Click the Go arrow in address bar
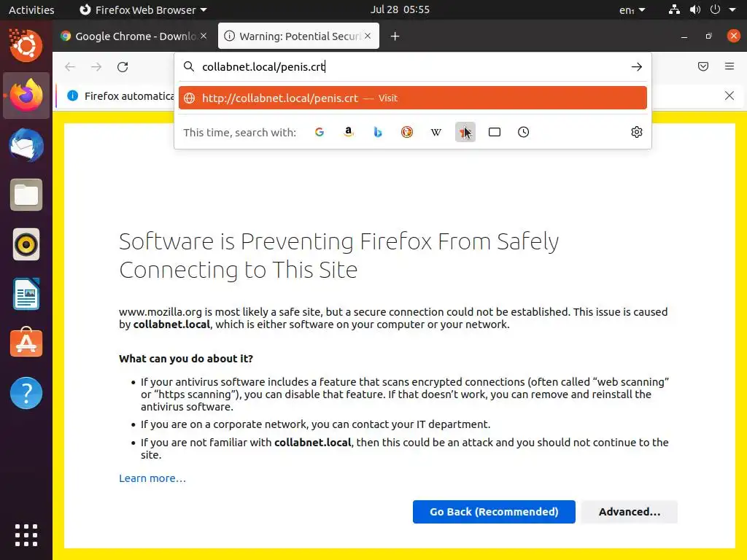This screenshot has width=747, height=560. [637, 67]
